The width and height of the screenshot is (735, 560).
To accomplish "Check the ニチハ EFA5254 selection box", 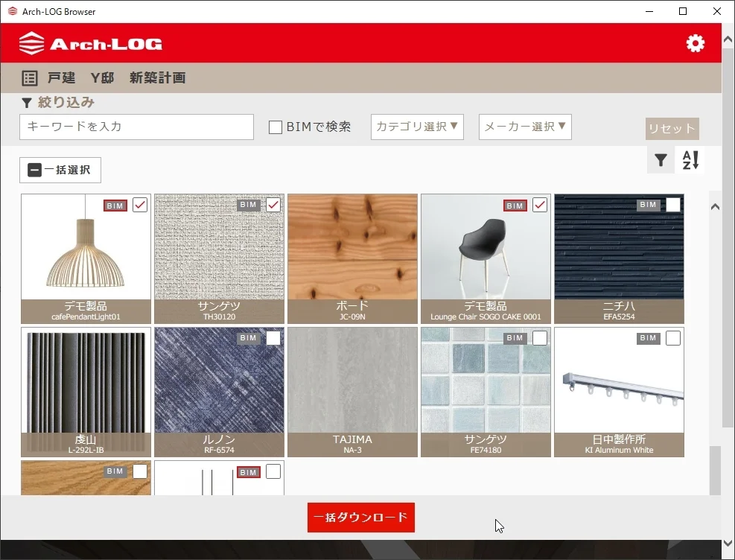I will point(673,205).
